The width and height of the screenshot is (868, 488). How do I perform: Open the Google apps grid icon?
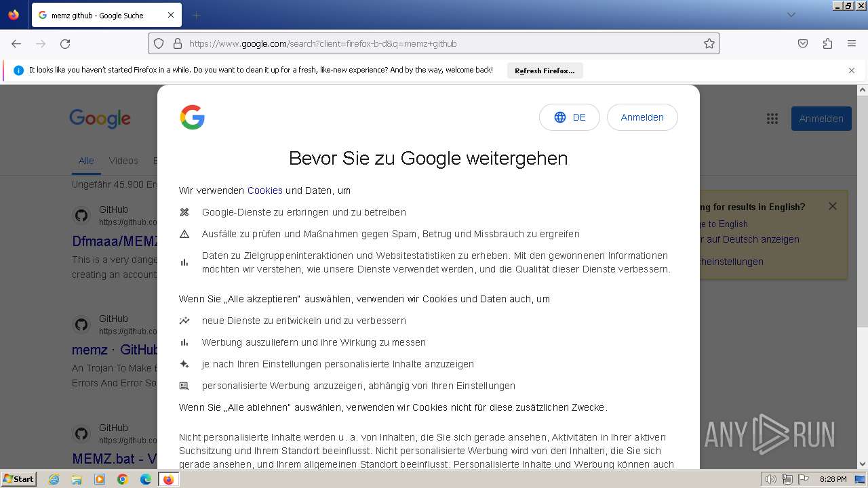(772, 119)
